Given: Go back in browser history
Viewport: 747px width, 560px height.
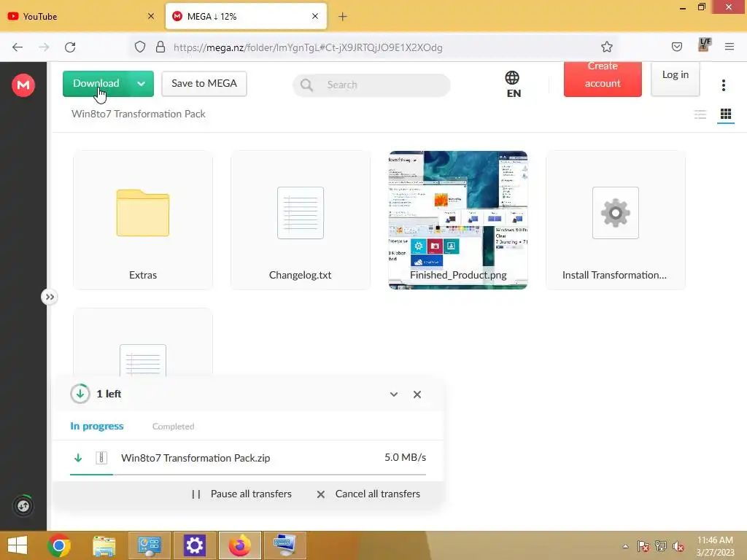Looking at the screenshot, I should click(x=18, y=47).
